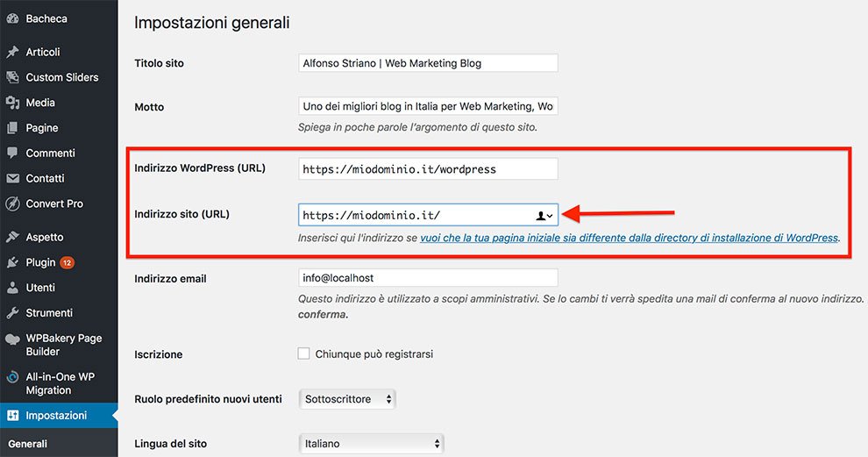Click the Commenti speech bubble icon
The height and width of the screenshot is (457, 868).
12,153
